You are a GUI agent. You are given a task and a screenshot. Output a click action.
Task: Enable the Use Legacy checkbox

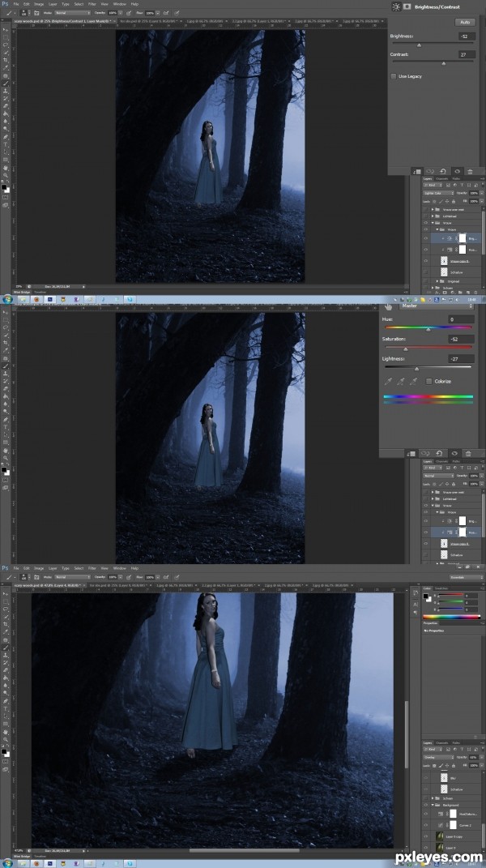click(x=394, y=76)
